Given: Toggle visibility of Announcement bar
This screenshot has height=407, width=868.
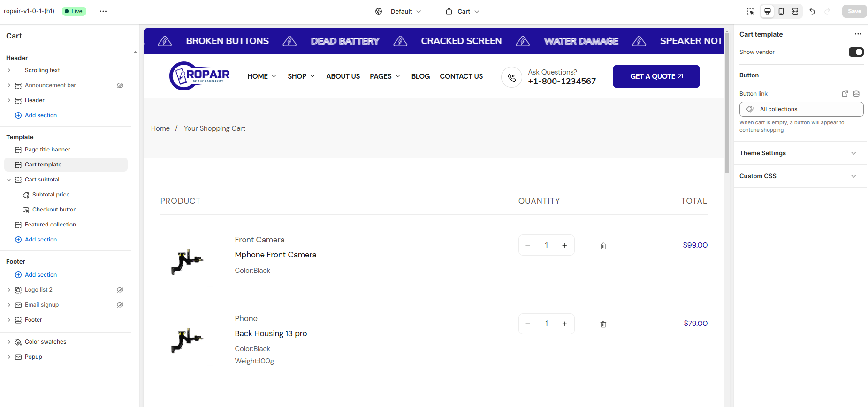Looking at the screenshot, I should [120, 85].
